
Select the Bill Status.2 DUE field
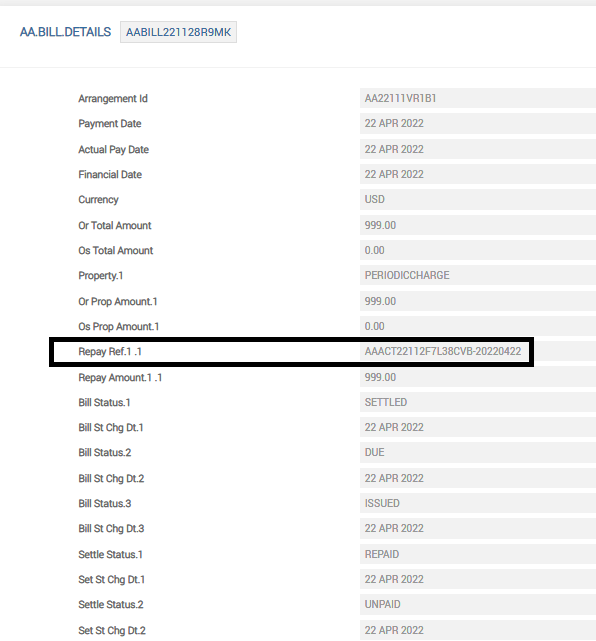tap(478, 453)
